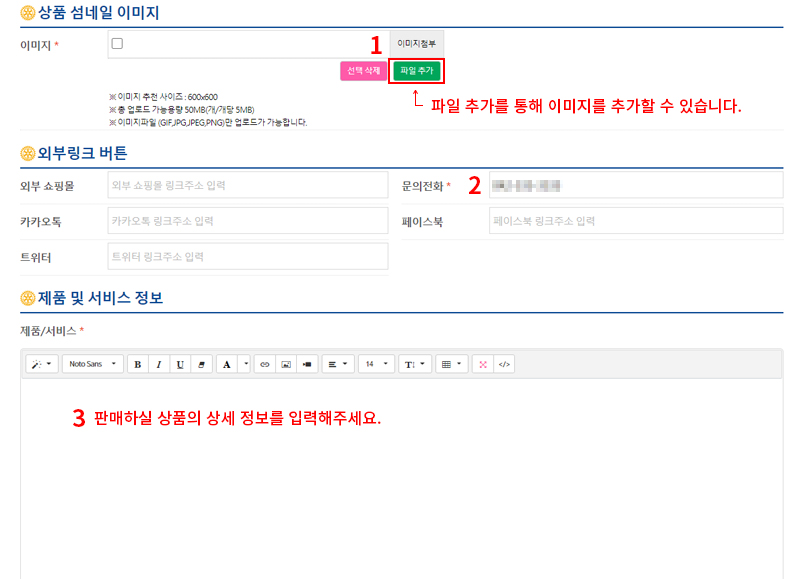
Task: Open the font color picker
Action: (x=228, y=364)
